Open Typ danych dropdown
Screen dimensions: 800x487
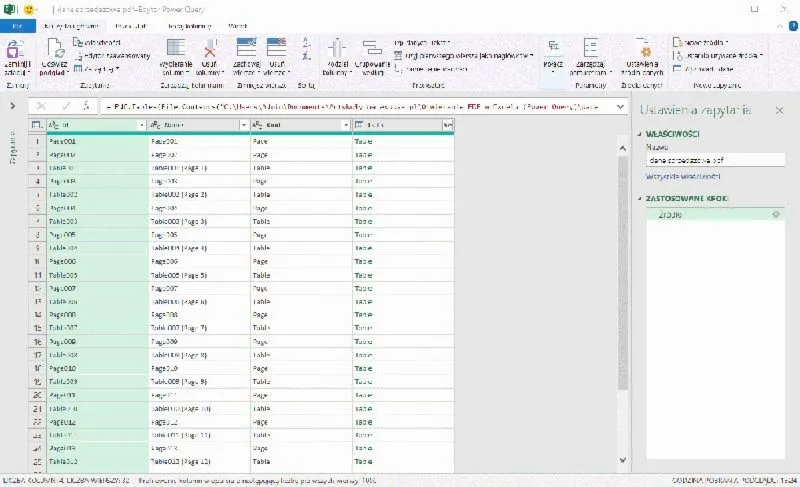[x=422, y=43]
